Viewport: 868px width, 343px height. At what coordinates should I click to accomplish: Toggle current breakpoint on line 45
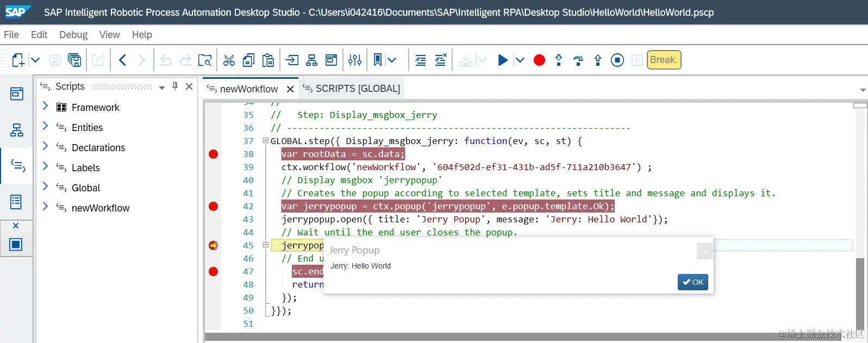point(213,246)
